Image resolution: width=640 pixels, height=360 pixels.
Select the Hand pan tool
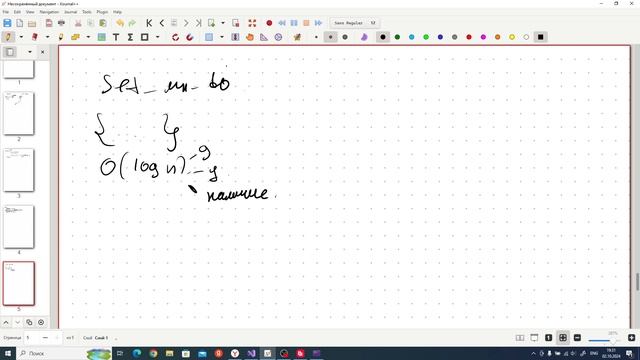pyautogui.click(x=250, y=37)
